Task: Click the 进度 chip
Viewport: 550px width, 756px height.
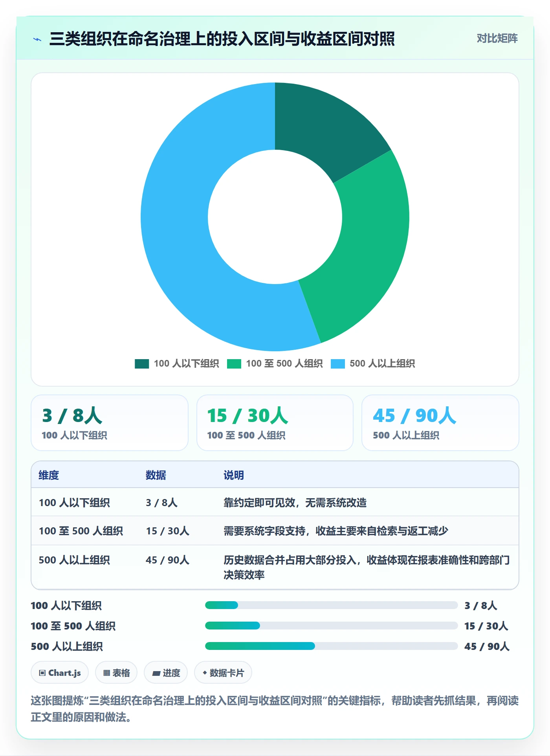Action: coord(166,673)
